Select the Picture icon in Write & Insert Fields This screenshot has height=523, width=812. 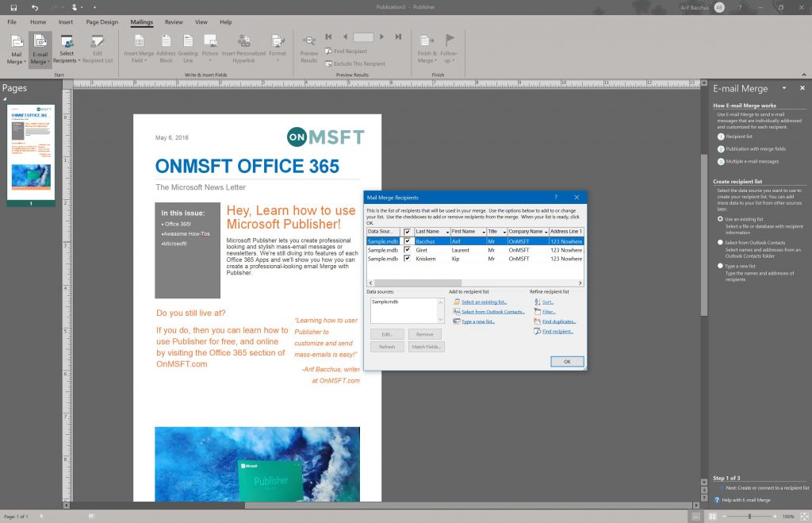tap(210, 40)
